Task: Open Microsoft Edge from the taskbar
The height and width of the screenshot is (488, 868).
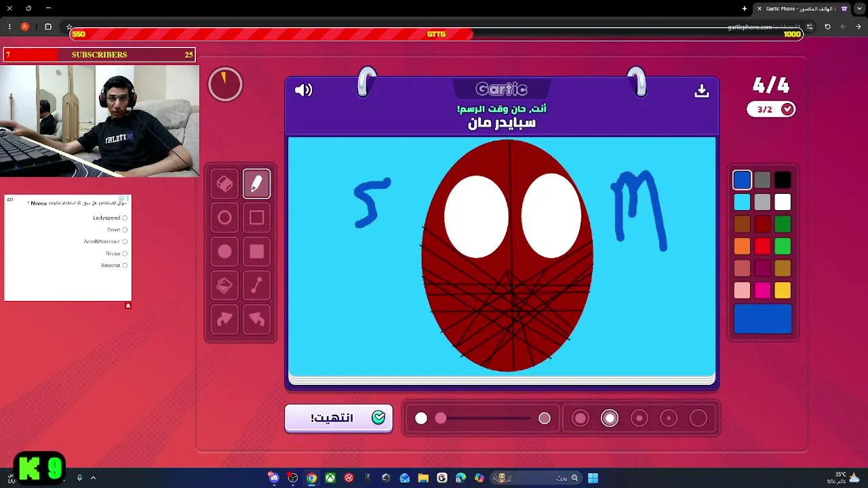Action: (x=460, y=478)
